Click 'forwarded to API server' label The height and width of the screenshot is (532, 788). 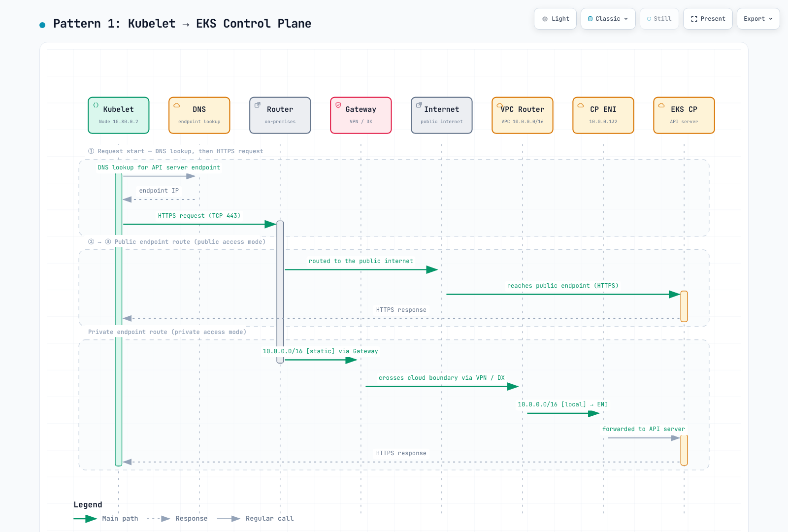coord(644,429)
